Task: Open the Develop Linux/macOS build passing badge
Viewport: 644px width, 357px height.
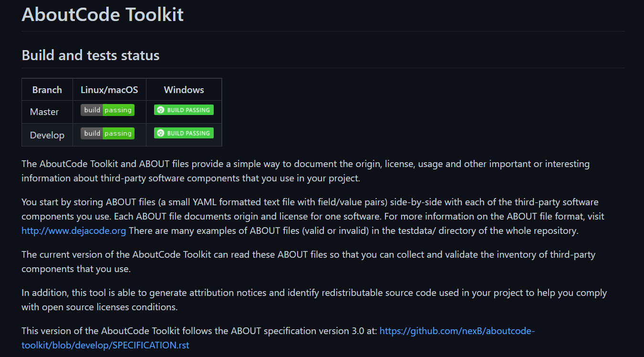Action: 107,133
